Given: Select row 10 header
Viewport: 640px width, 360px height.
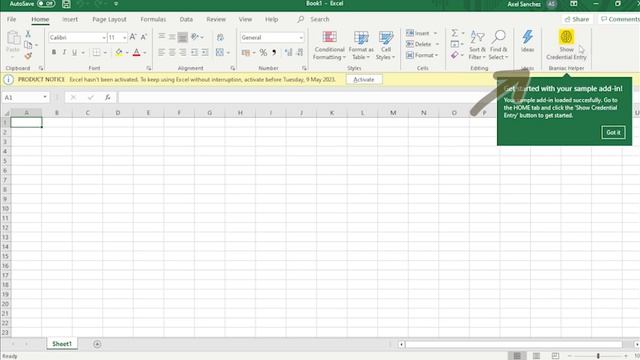Looking at the screenshot, I should [x=5, y=209].
